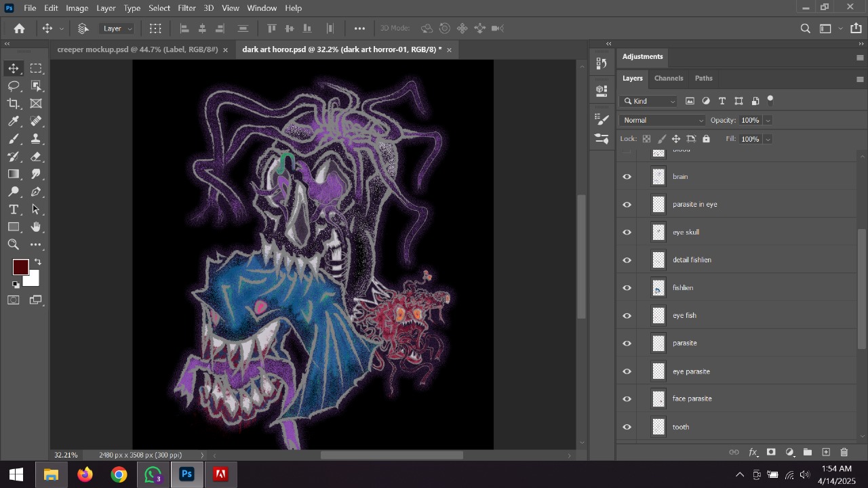Hide the fishlien layer
Image resolution: width=868 pixels, height=488 pixels.
coord(627,288)
